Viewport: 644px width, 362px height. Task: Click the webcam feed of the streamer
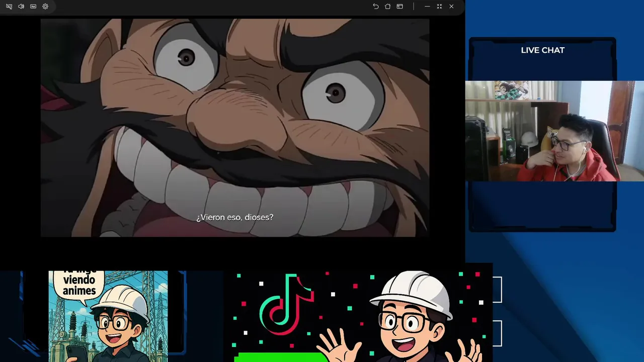click(x=554, y=131)
